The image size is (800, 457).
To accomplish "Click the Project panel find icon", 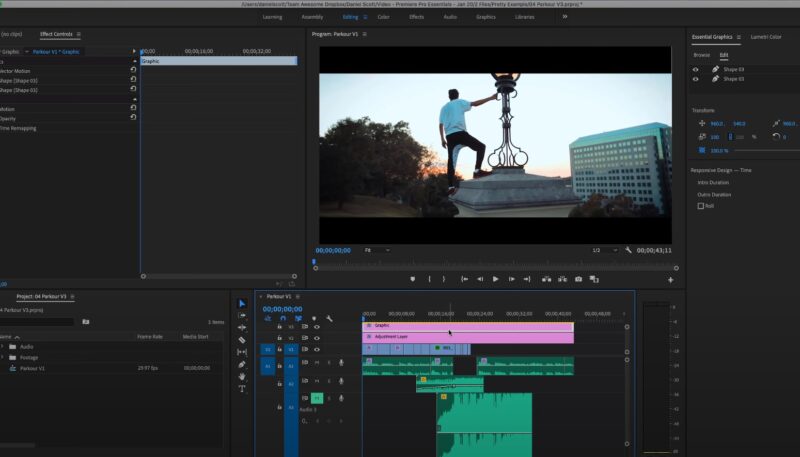I will [x=86, y=322].
